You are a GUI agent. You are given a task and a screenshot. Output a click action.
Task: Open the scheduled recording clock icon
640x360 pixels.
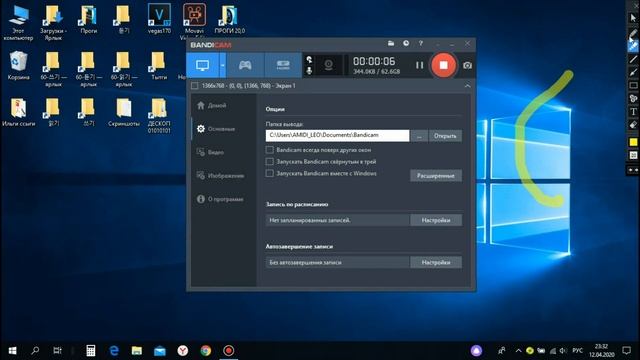tap(406, 43)
